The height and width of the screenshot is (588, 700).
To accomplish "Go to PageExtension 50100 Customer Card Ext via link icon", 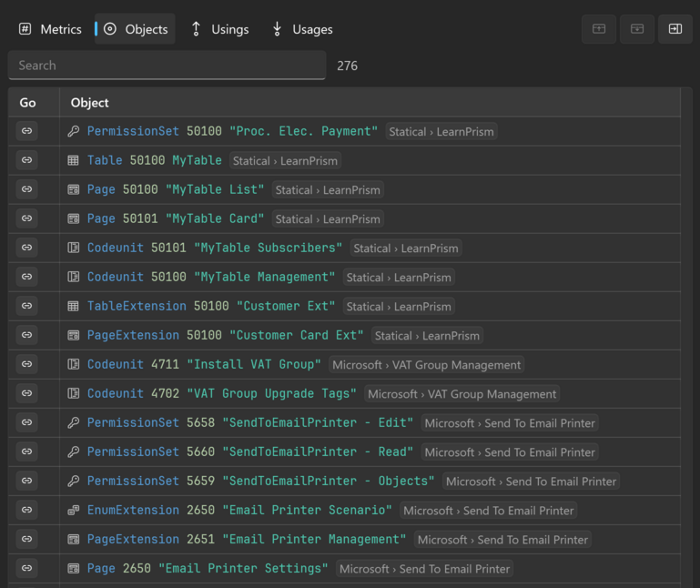I will 26,335.
